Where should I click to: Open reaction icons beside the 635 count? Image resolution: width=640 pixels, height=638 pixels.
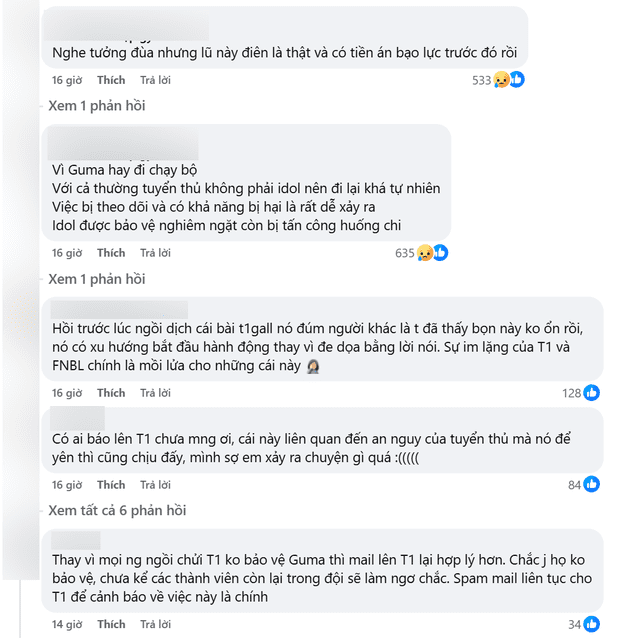pos(433,253)
